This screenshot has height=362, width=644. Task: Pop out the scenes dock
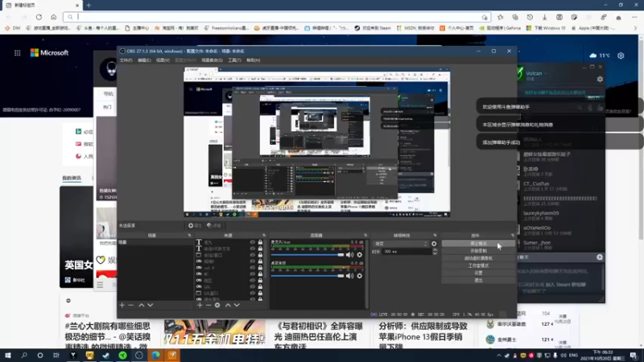coord(189,235)
